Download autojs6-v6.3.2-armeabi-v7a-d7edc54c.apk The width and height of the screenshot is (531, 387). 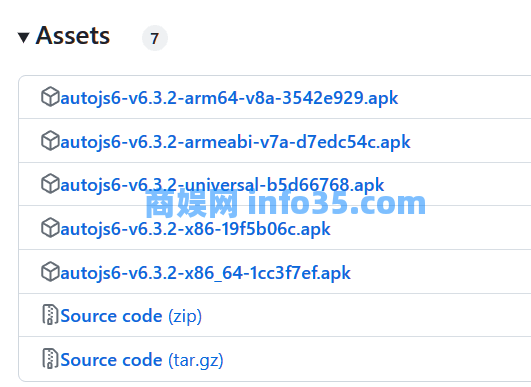click(x=235, y=142)
